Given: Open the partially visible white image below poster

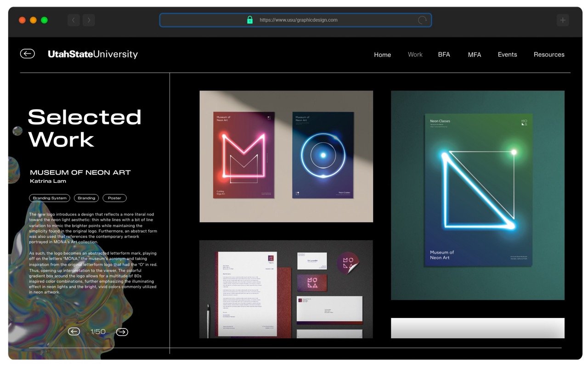Looking at the screenshot, I should point(478,328).
